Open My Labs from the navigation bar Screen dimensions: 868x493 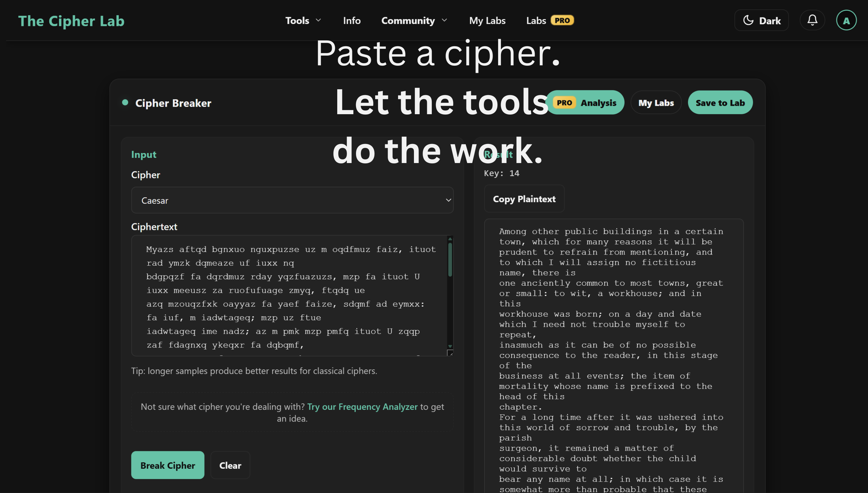(x=487, y=20)
